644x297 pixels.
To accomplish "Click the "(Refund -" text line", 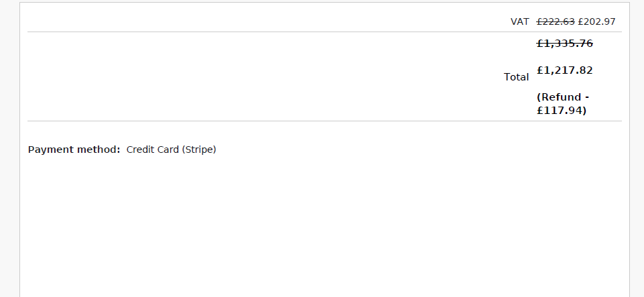I will 563,97.
